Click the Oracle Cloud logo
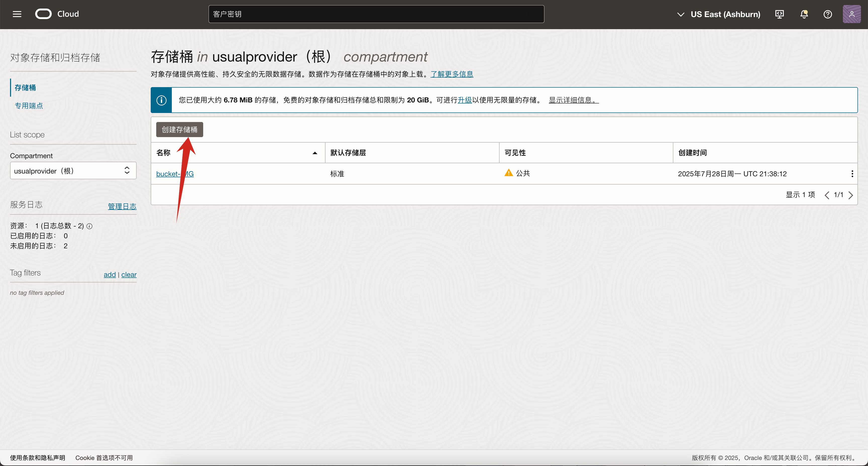Viewport: 868px width, 466px height. (x=43, y=14)
